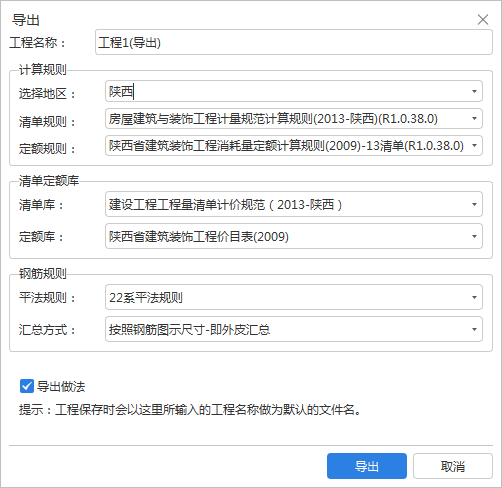This screenshot has height=488, width=502.
Task: Click the 取消 button
Action: 453,466
